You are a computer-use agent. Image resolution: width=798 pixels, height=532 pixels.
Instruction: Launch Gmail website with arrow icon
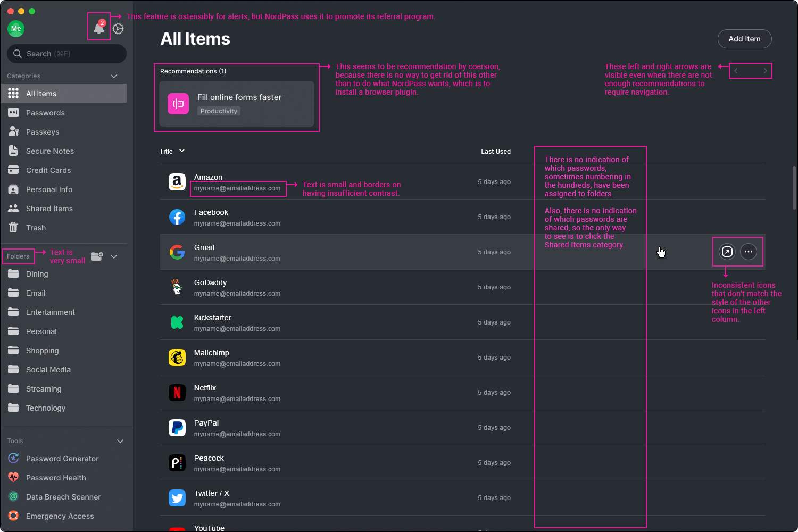coord(727,252)
